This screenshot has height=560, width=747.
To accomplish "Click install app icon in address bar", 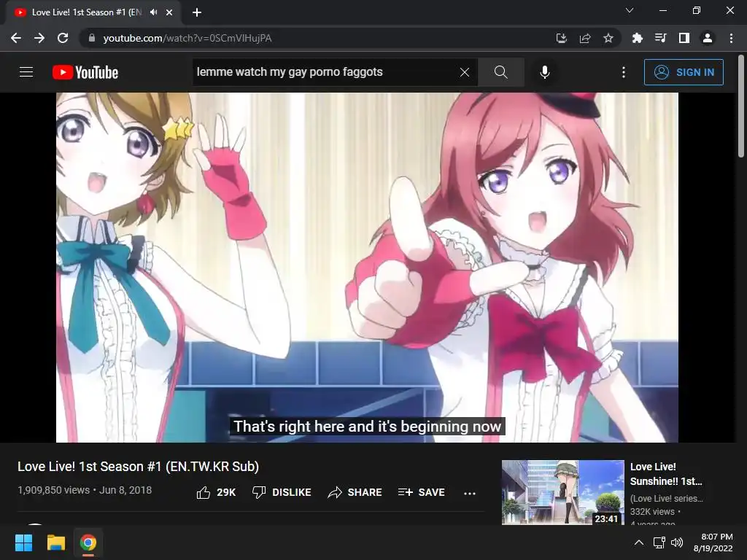I will [561, 38].
